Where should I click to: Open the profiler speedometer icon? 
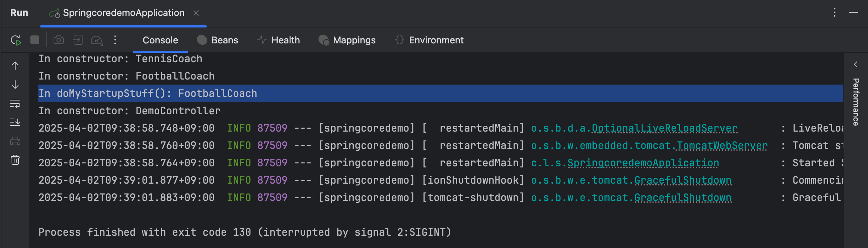point(97,40)
